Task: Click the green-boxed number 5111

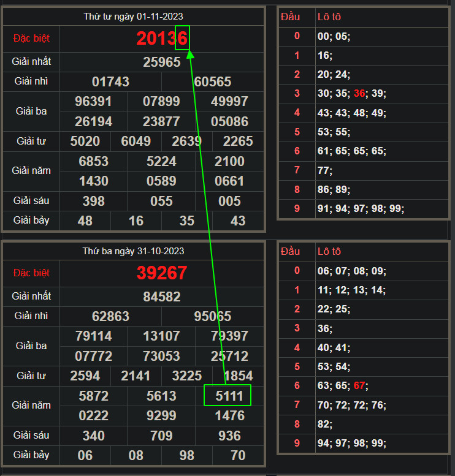Action: tap(227, 396)
